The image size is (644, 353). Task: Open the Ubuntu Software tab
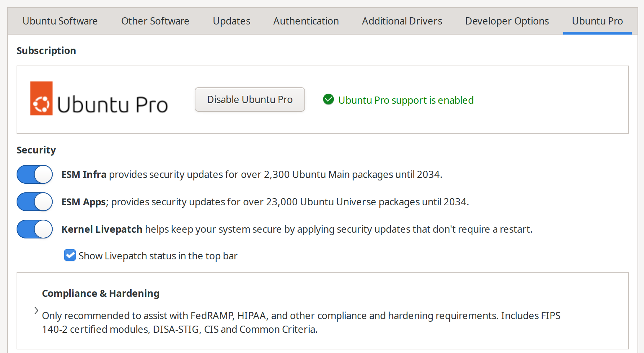(60, 21)
